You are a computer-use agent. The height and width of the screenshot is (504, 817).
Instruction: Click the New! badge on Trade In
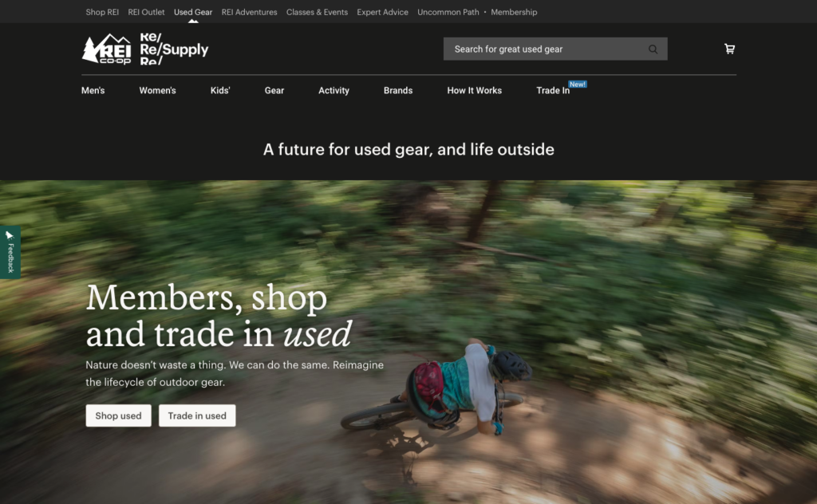click(x=578, y=85)
